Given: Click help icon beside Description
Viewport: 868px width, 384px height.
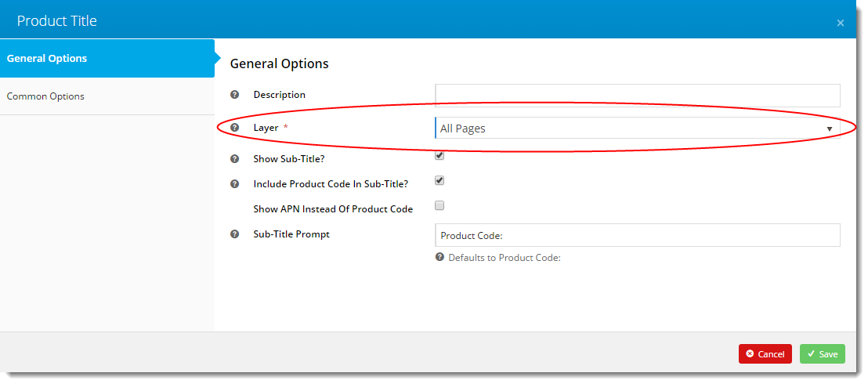Looking at the screenshot, I should click(x=235, y=95).
